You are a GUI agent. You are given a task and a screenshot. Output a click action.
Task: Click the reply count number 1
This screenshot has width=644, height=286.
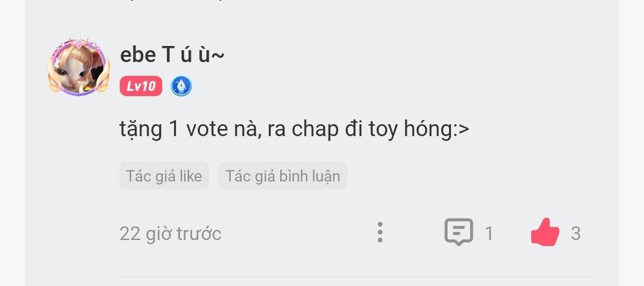pos(489,233)
